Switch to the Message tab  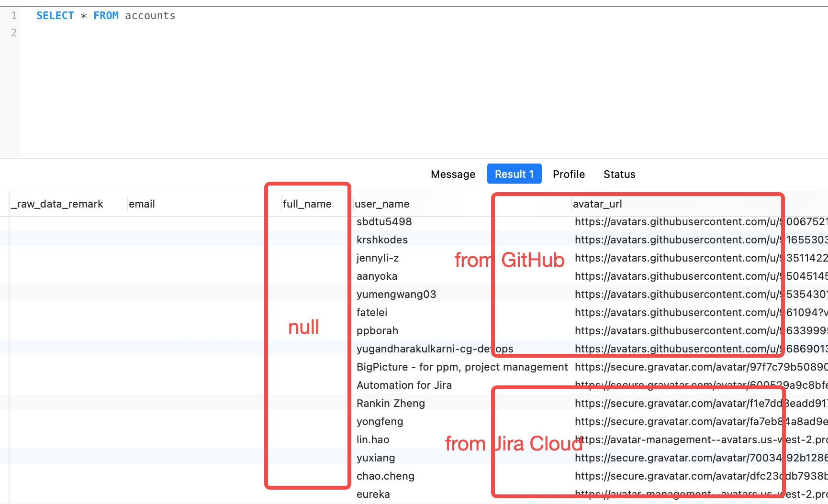point(452,174)
